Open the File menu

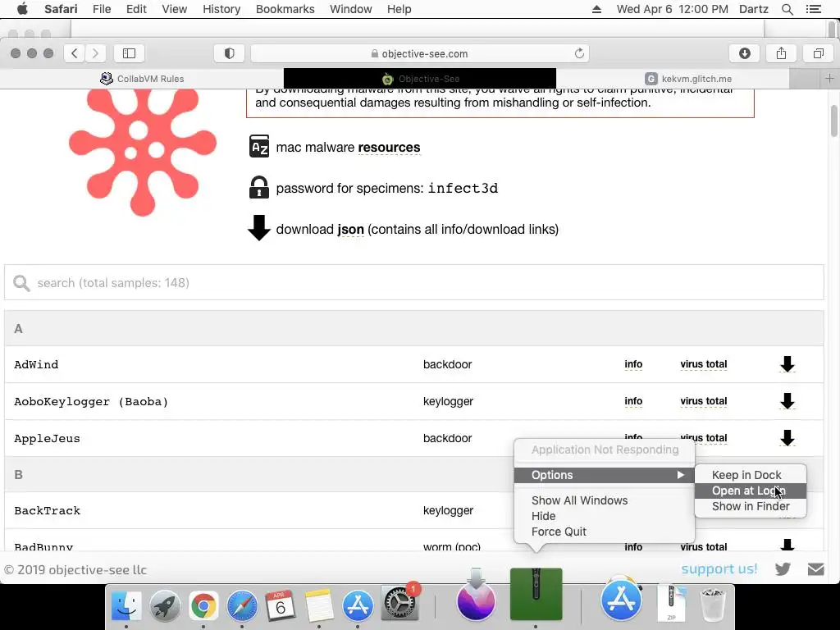click(x=101, y=9)
